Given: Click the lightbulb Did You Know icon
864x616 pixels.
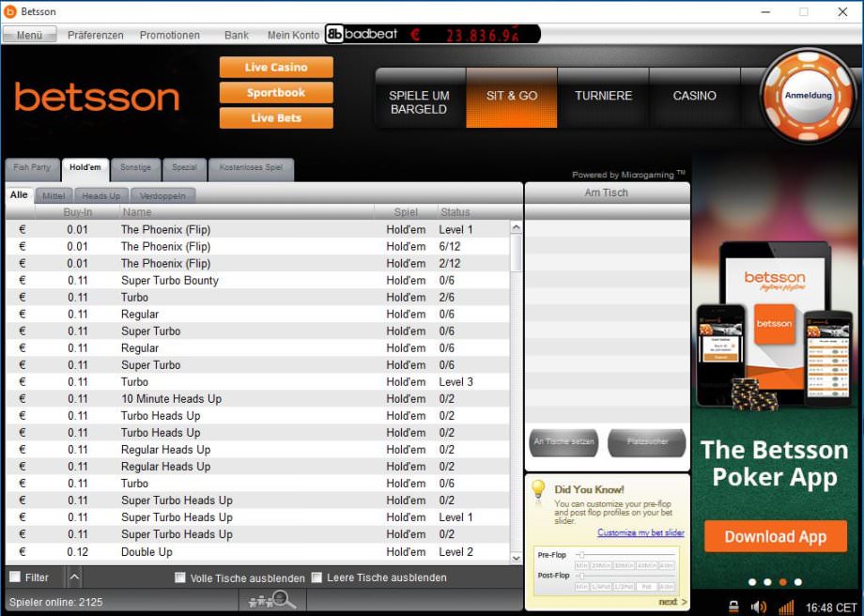Looking at the screenshot, I should tap(538, 489).
